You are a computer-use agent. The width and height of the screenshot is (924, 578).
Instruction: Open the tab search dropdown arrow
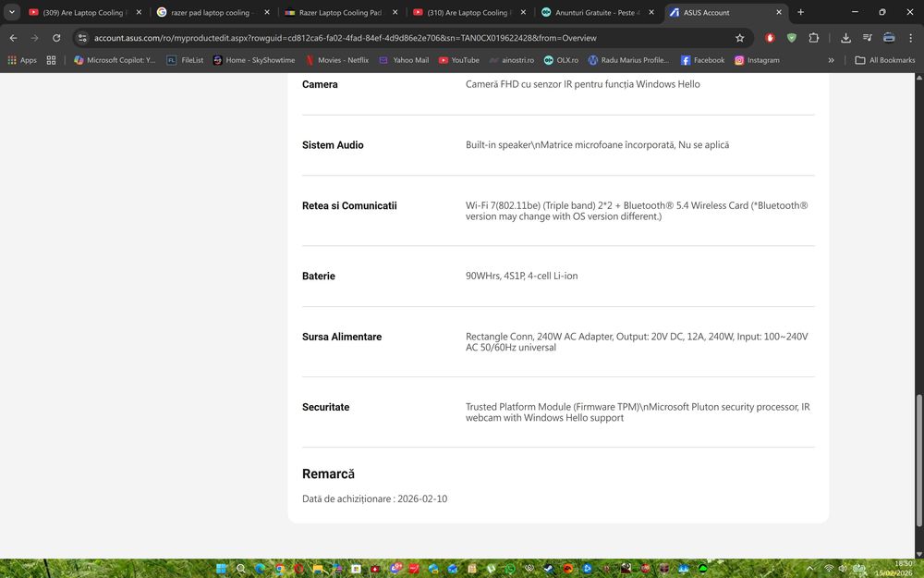(x=12, y=12)
